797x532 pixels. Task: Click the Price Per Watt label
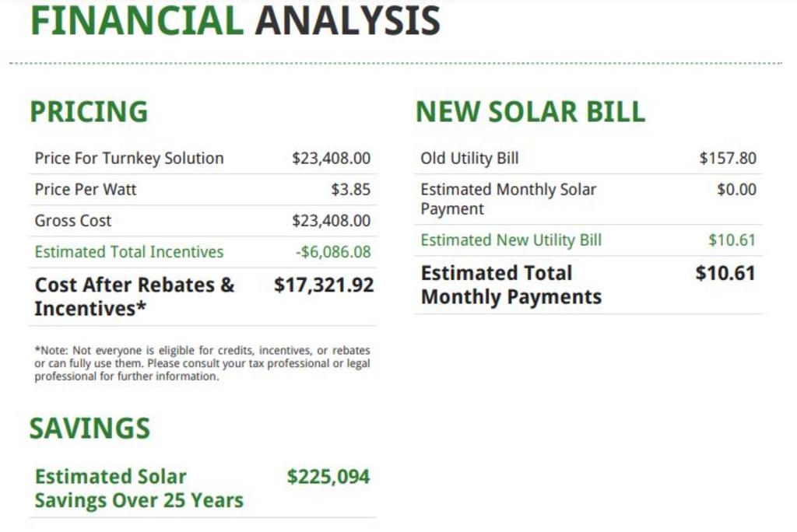tap(86, 190)
